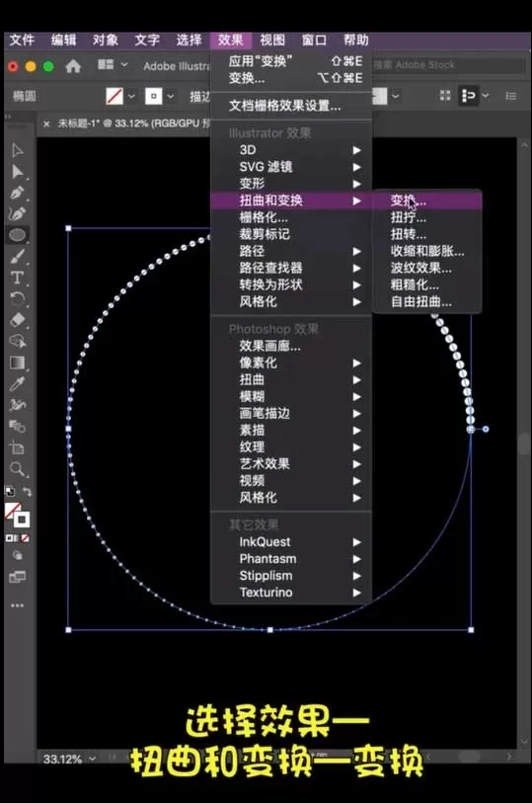532x803 pixels.
Task: Click the Change Screen Mode icon
Action: 18,578
